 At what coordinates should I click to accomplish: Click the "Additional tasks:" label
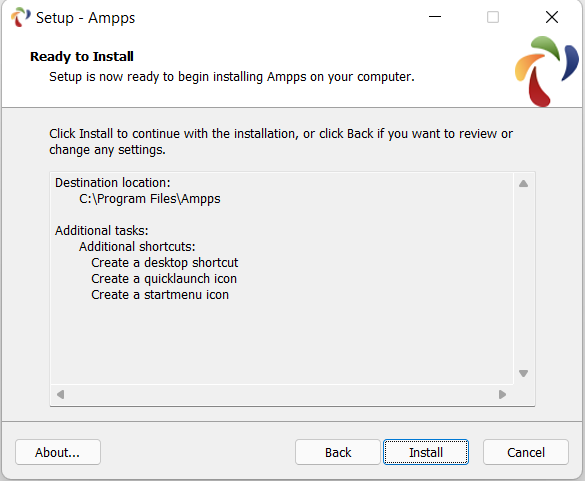click(101, 231)
